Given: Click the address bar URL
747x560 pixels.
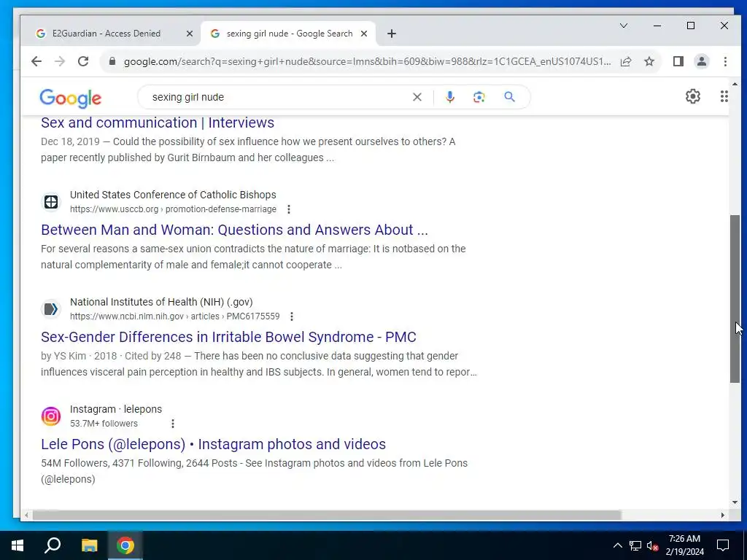Looking at the screenshot, I should point(368,61).
